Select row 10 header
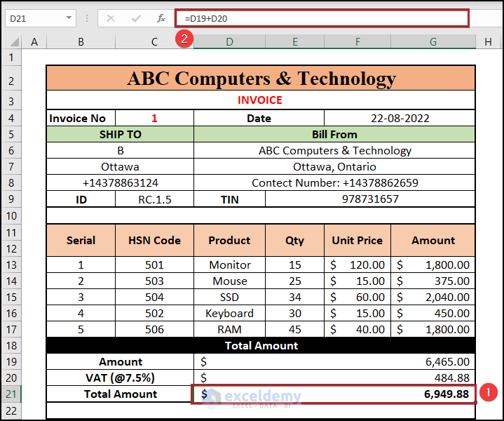Image resolution: width=504 pixels, height=421 pixels. [11, 215]
